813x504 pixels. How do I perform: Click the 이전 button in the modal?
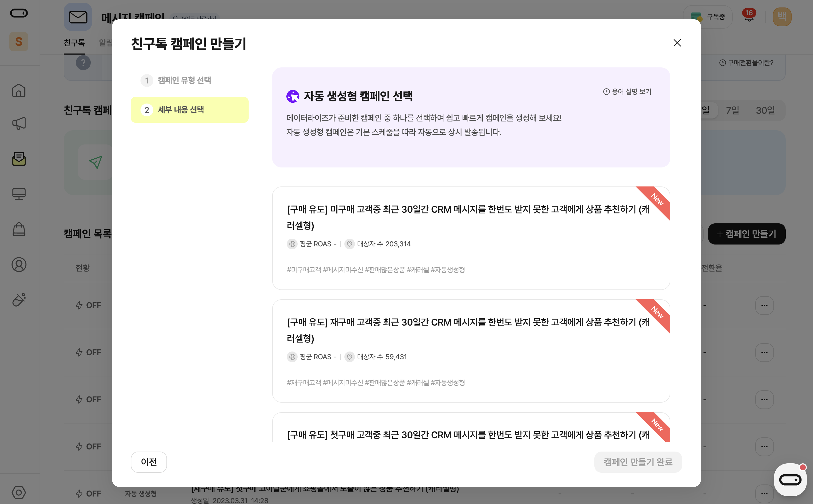tap(149, 462)
